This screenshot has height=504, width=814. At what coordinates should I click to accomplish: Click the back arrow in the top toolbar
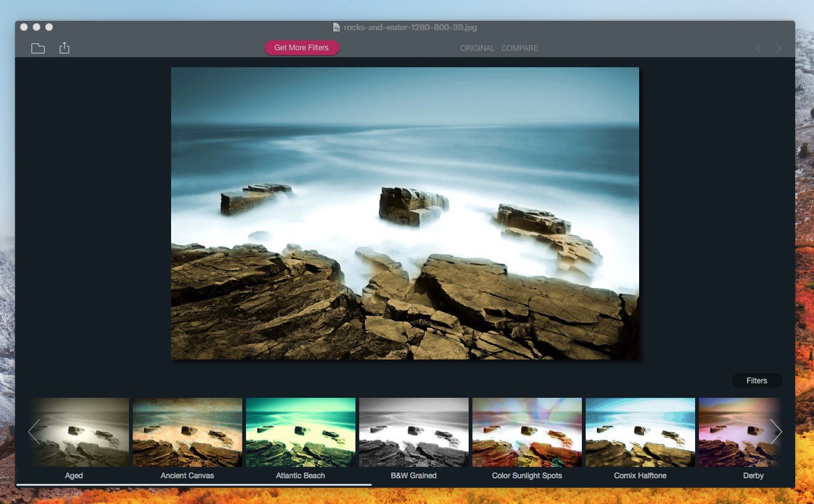pyautogui.click(x=758, y=48)
